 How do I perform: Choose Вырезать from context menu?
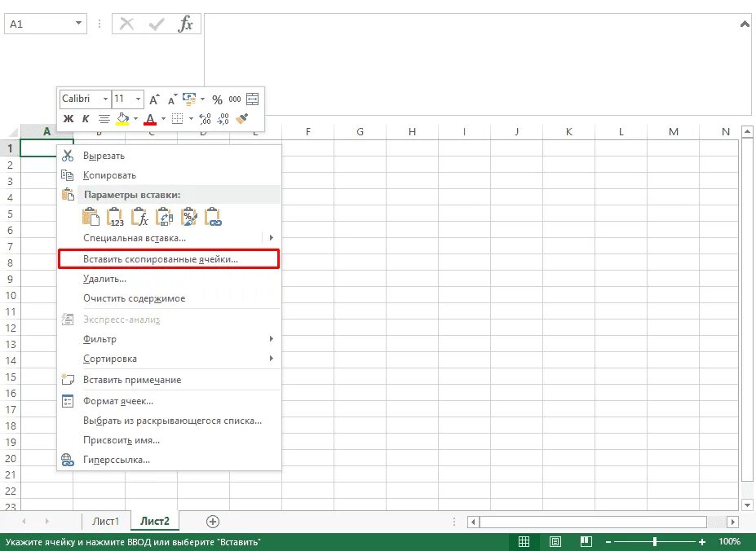pos(169,156)
